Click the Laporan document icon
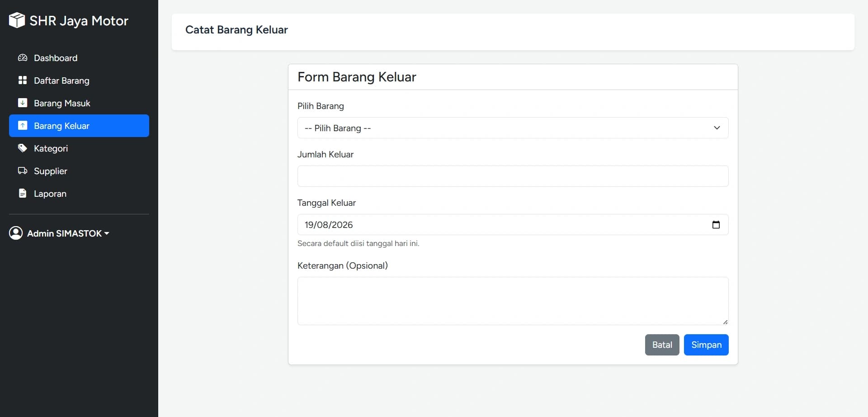 (x=23, y=194)
